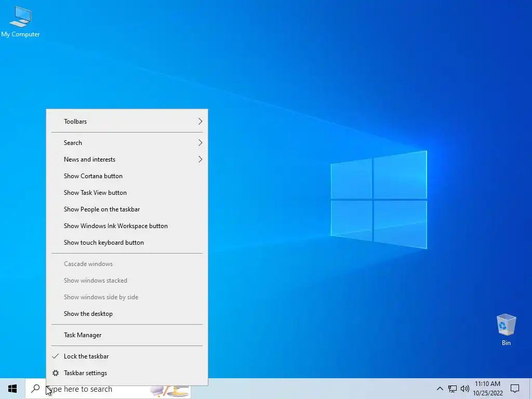Expand the Search submenu arrow
Screen dimensions: 532x399
coord(200,143)
